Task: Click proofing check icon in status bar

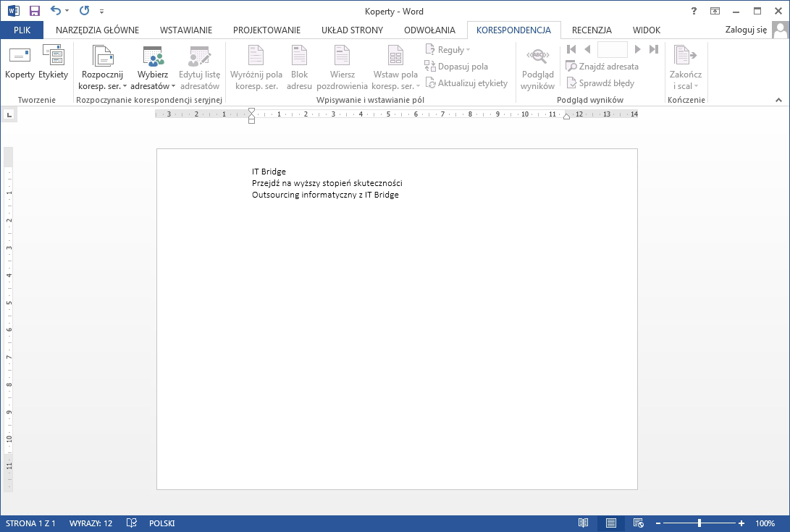Action: click(132, 523)
